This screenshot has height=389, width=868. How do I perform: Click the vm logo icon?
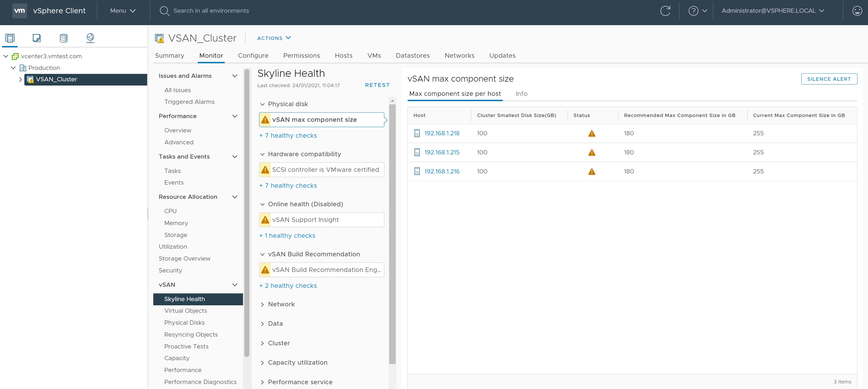pyautogui.click(x=20, y=10)
